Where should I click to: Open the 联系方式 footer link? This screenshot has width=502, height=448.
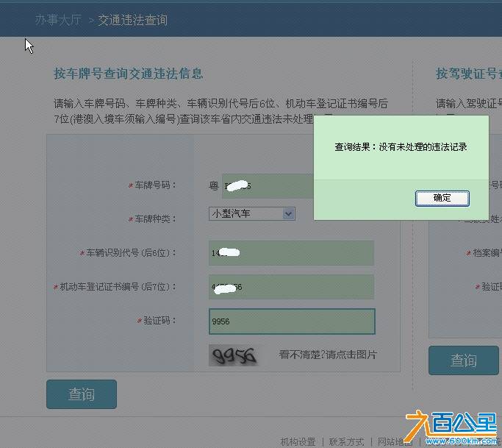coord(346,441)
